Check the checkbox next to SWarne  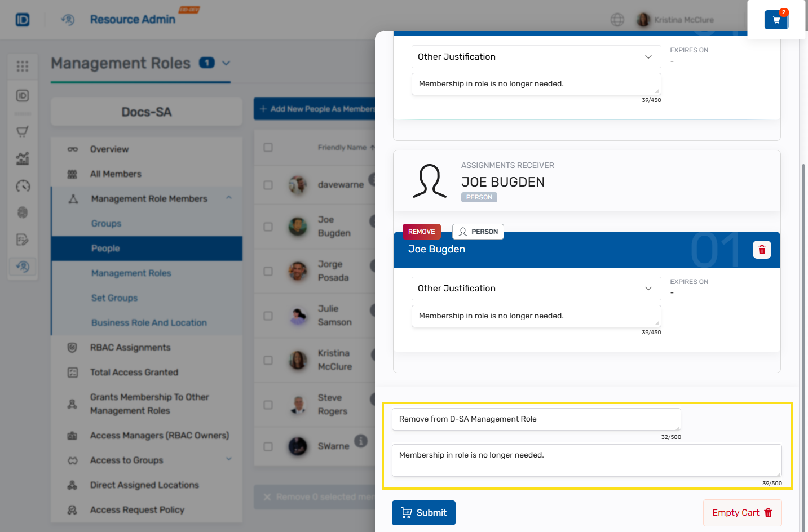268,446
